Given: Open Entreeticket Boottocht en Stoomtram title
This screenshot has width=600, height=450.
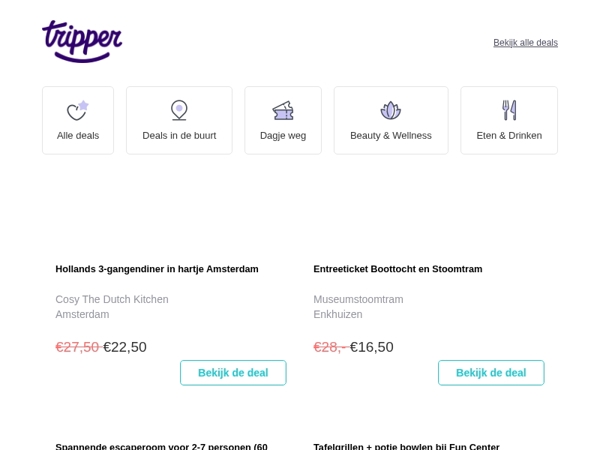Looking at the screenshot, I should point(398,269).
